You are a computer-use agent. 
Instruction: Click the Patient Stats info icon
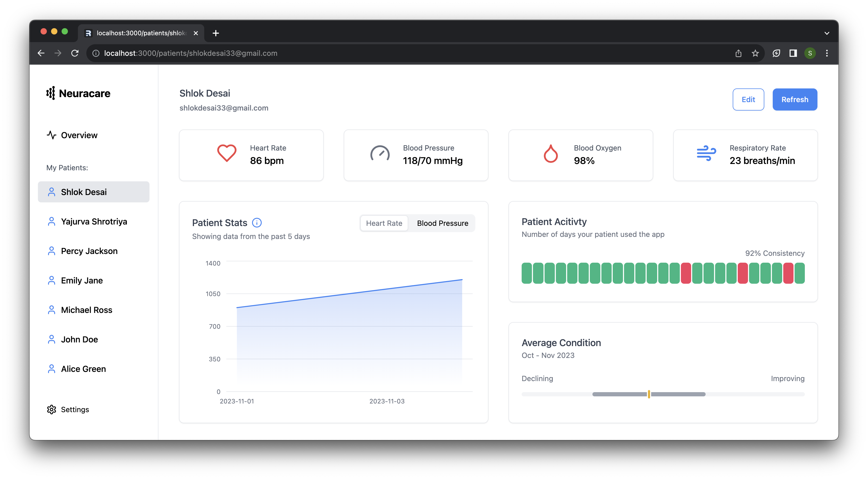(x=257, y=223)
